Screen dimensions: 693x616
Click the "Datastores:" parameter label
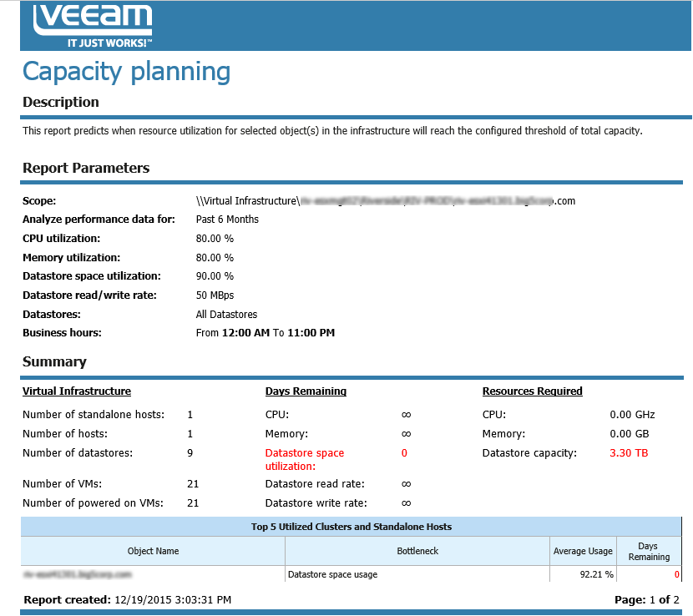[52, 315]
